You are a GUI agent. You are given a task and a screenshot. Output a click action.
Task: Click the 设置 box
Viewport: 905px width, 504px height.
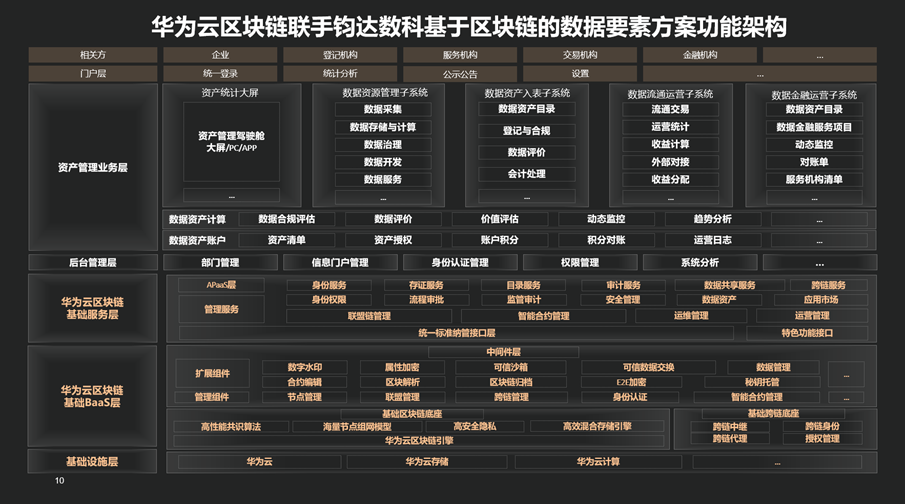(580, 73)
